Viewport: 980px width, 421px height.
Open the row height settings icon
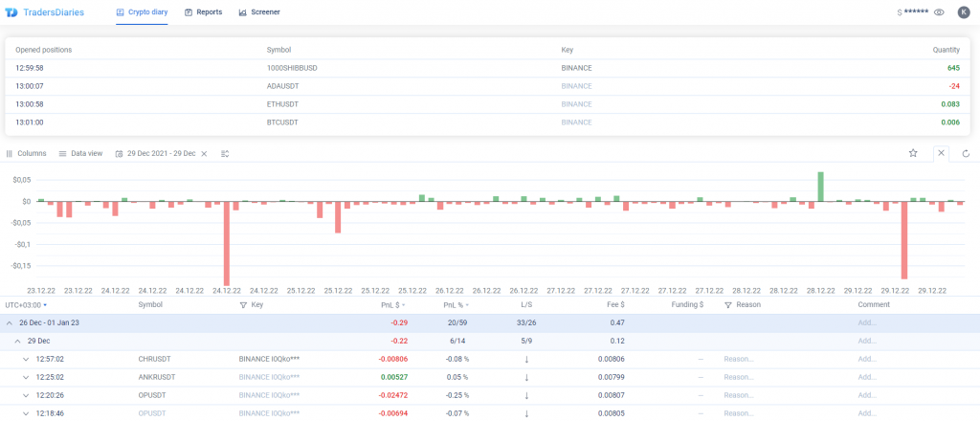[224, 153]
